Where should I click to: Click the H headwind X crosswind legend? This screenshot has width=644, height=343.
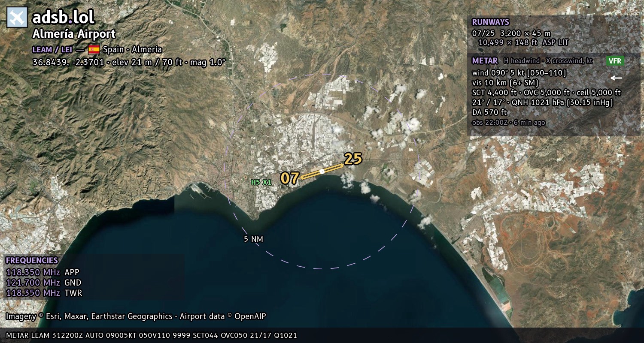(x=548, y=61)
